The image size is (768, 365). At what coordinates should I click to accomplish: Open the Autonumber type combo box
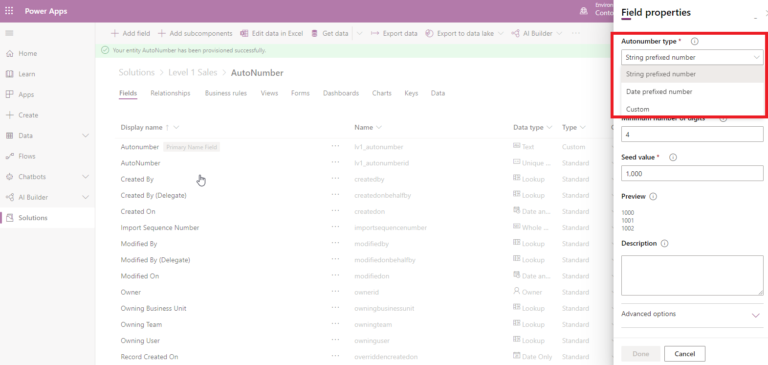point(692,57)
